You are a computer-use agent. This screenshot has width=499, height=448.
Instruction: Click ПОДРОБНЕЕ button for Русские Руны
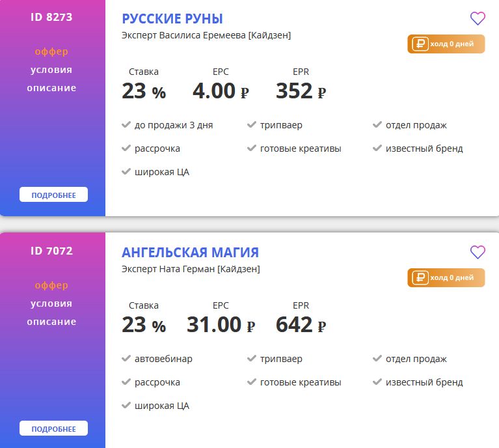coord(53,195)
